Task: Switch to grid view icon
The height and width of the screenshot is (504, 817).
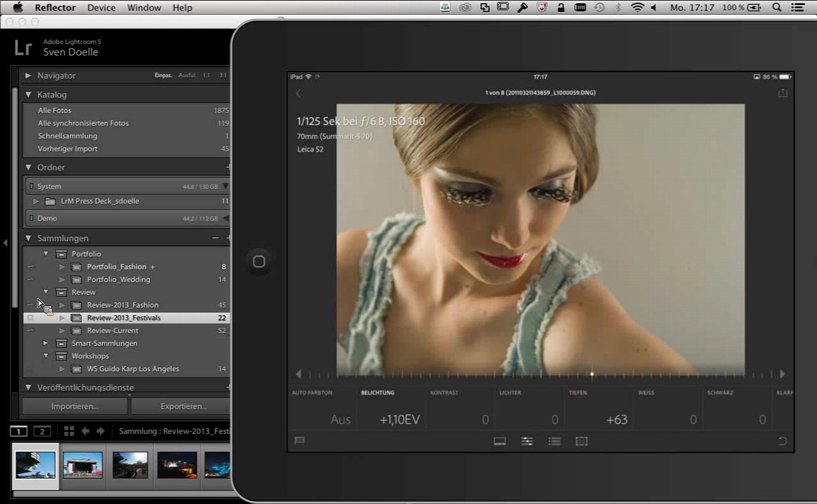Action: click(69, 431)
